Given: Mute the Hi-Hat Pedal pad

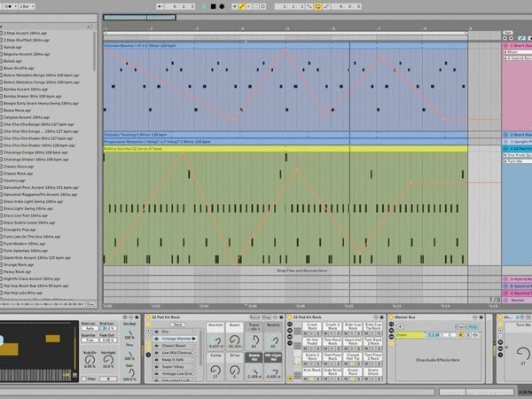Looking at the screenshot, I should coord(306,348).
